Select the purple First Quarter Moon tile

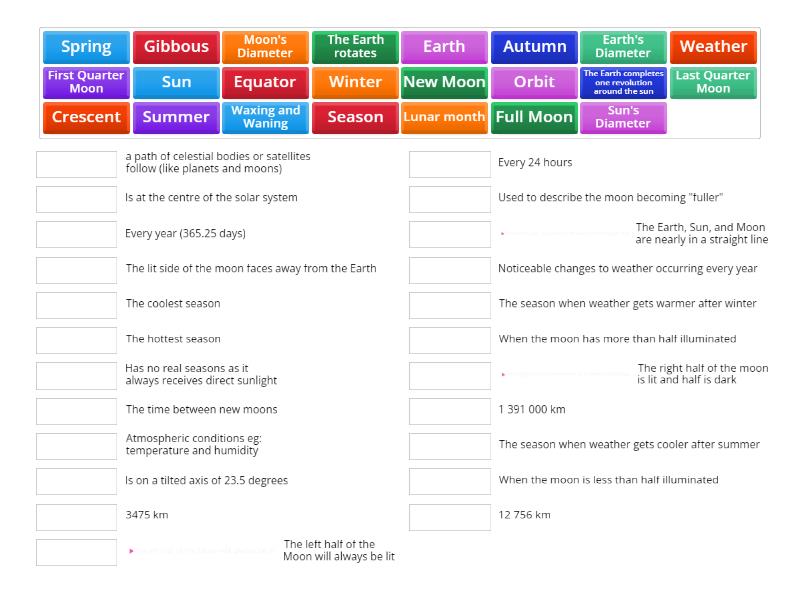tap(86, 82)
